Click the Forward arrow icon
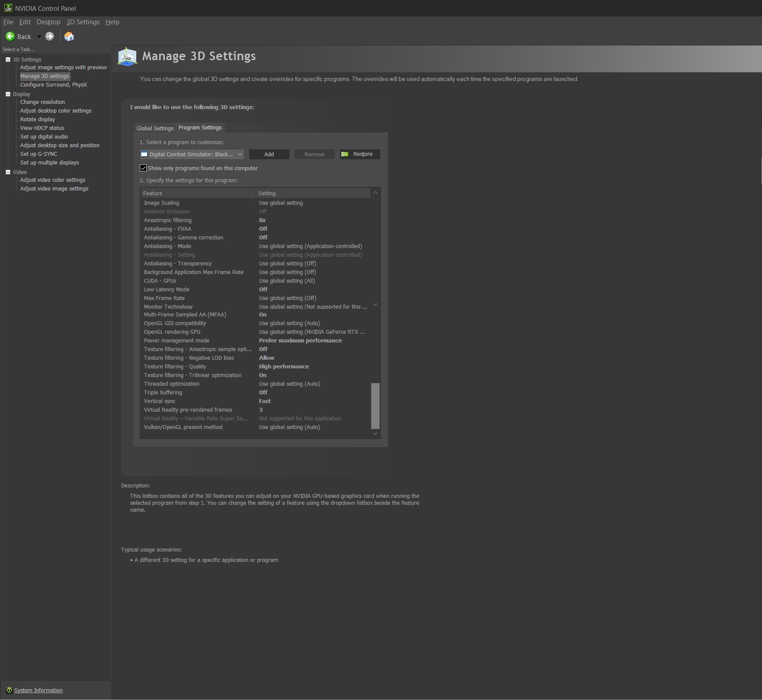The image size is (762, 700). (x=50, y=36)
